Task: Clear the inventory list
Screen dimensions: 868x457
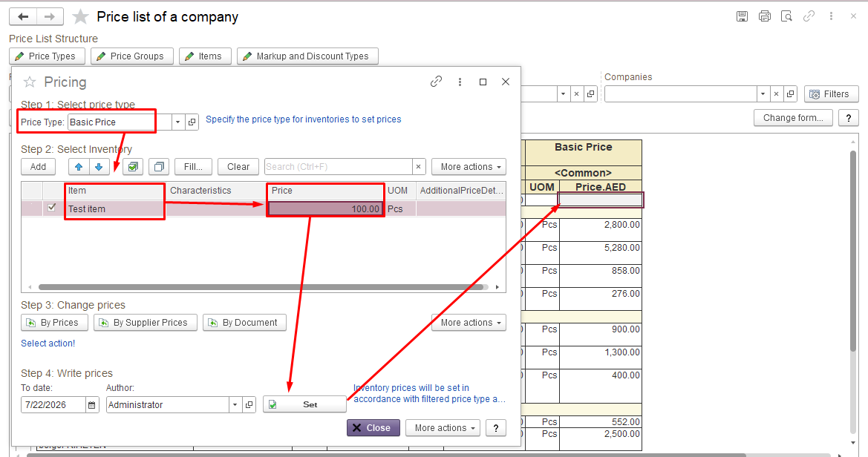Action: pyautogui.click(x=238, y=166)
